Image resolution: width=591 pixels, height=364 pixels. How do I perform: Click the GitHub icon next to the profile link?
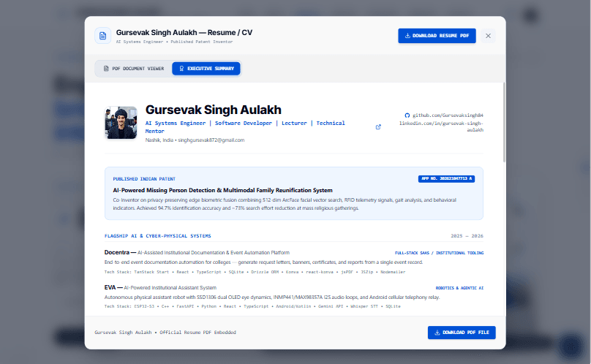407,115
